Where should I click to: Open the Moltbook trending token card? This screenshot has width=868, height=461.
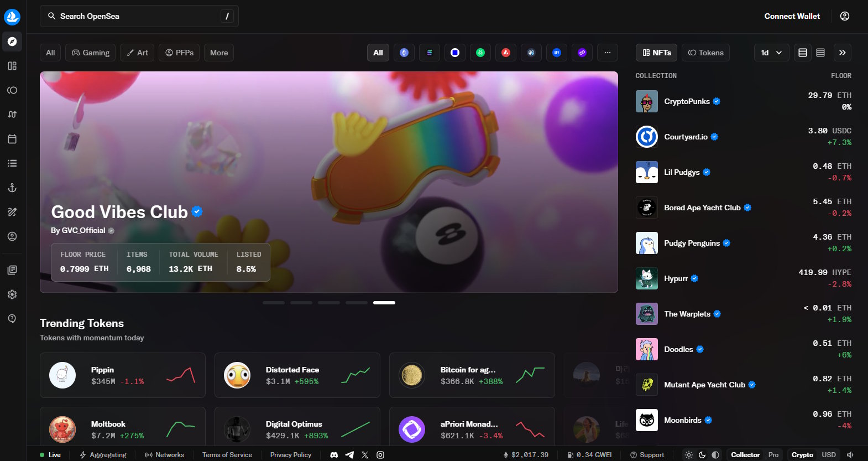[x=123, y=427]
